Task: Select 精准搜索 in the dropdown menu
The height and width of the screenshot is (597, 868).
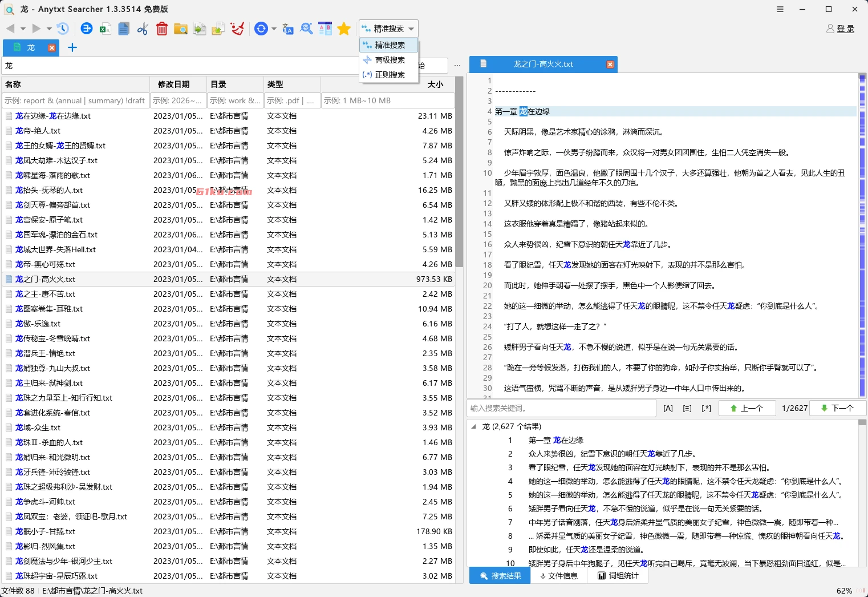Action: coord(389,45)
